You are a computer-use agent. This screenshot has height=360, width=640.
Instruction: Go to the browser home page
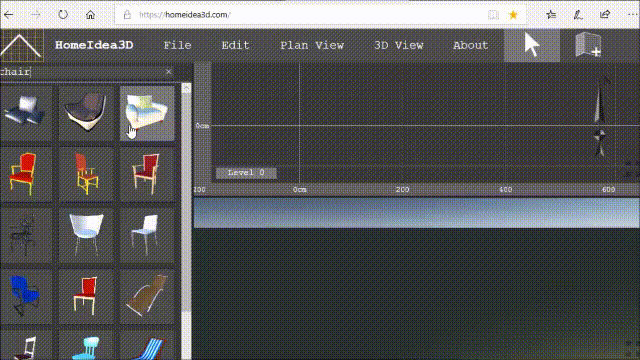point(90,15)
